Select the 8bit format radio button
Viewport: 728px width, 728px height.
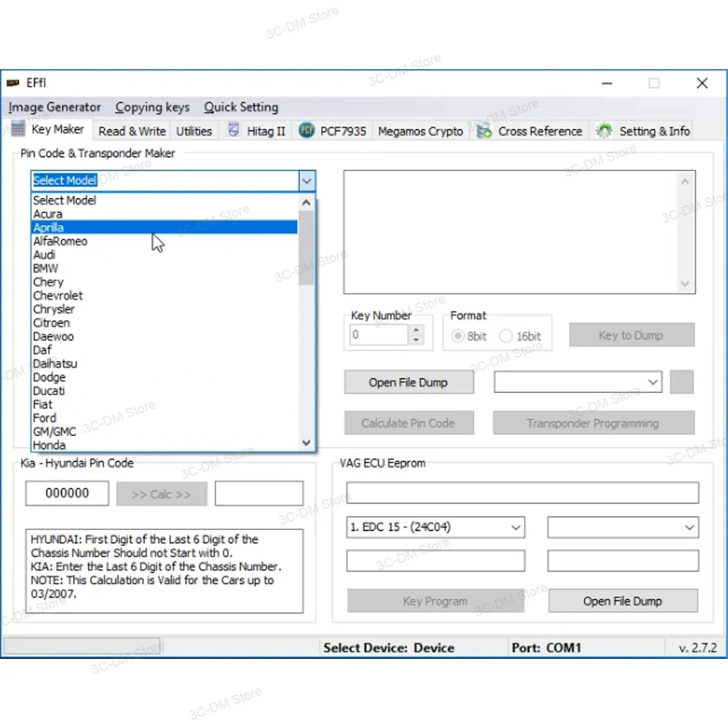click(x=458, y=336)
